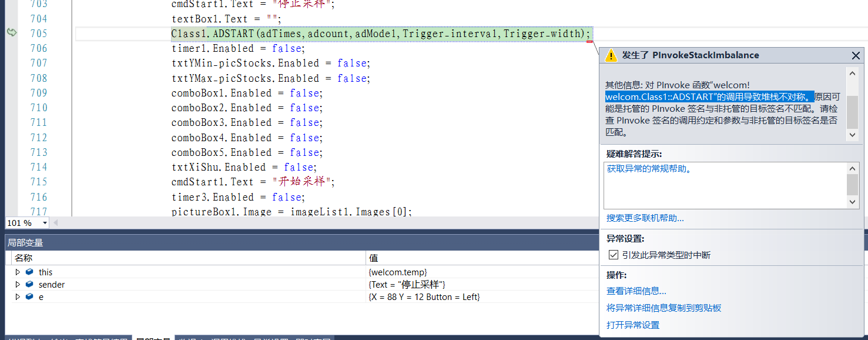868x340 pixels.
Task: Click code line 'cmdStart1.Text = "开始采样";'
Action: click(x=253, y=182)
